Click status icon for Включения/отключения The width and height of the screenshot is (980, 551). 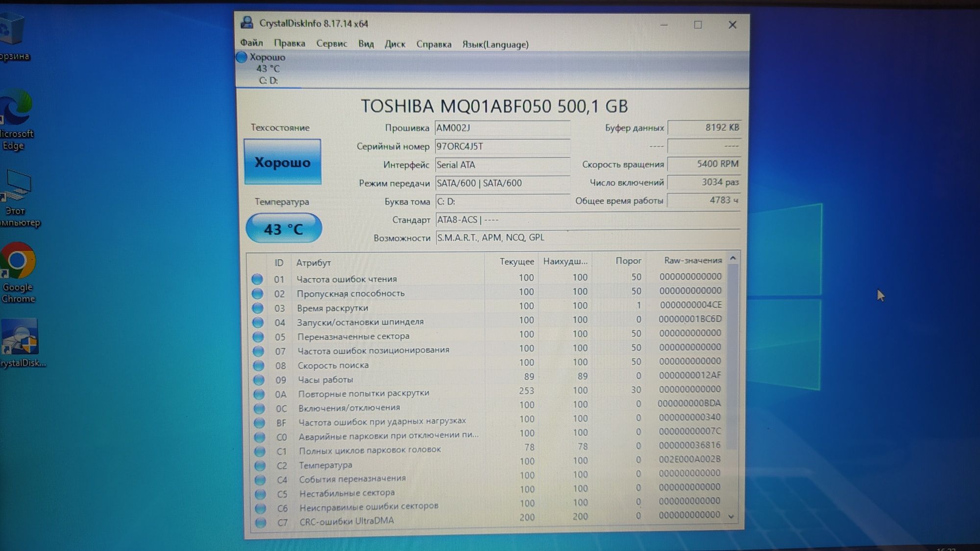(x=259, y=408)
